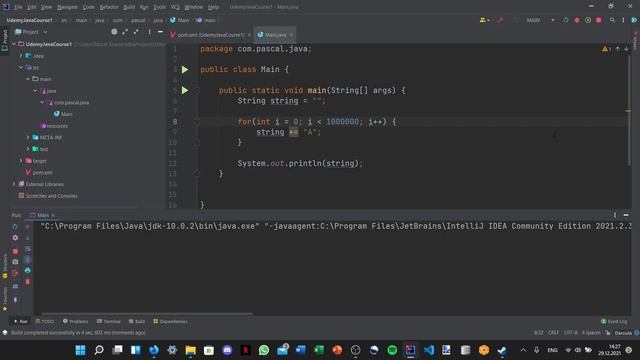Select Main class in project tree
Screen dimensions: 640x360
(x=63, y=114)
